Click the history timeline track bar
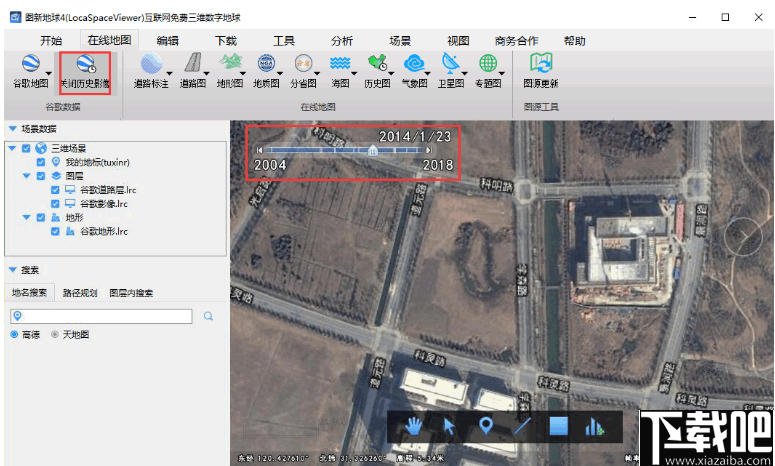 point(344,150)
